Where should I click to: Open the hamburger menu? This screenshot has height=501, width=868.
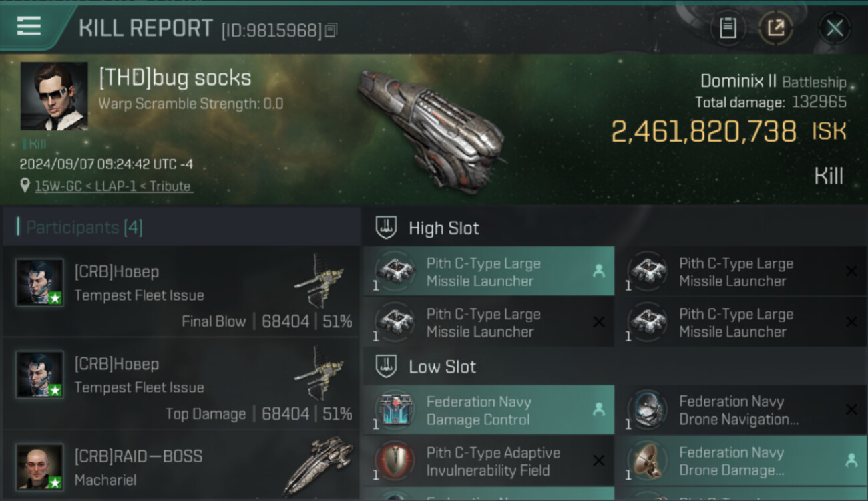click(x=29, y=26)
